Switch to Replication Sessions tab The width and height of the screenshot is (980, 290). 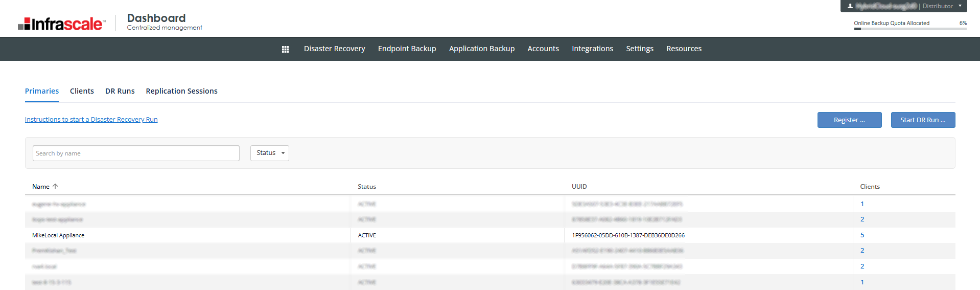click(182, 91)
